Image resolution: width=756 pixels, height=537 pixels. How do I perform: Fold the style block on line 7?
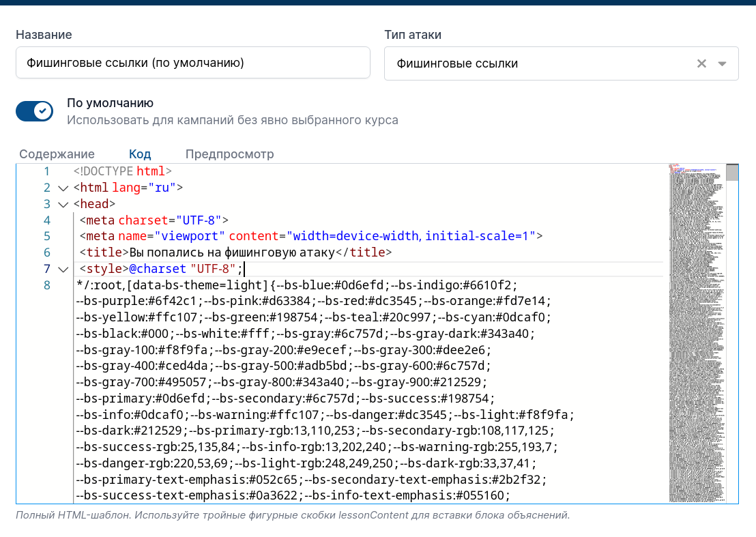tap(63, 270)
